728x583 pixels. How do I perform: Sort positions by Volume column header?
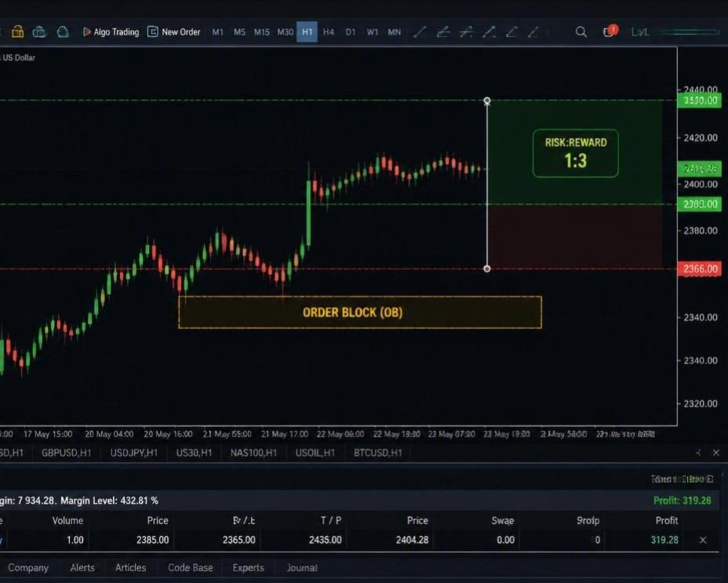click(x=67, y=521)
